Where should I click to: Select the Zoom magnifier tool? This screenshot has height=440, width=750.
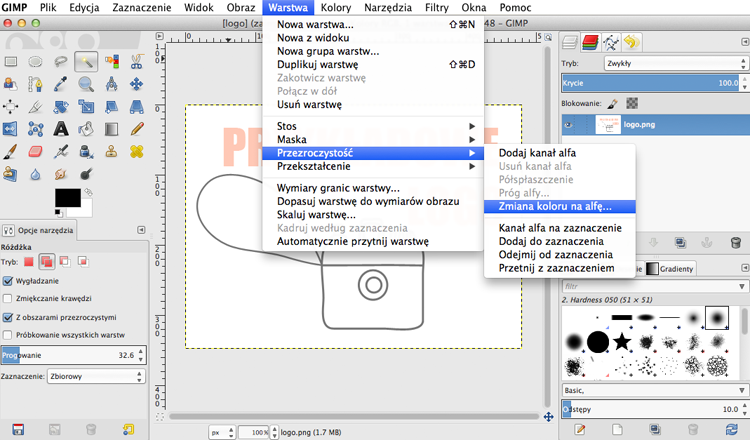point(86,84)
